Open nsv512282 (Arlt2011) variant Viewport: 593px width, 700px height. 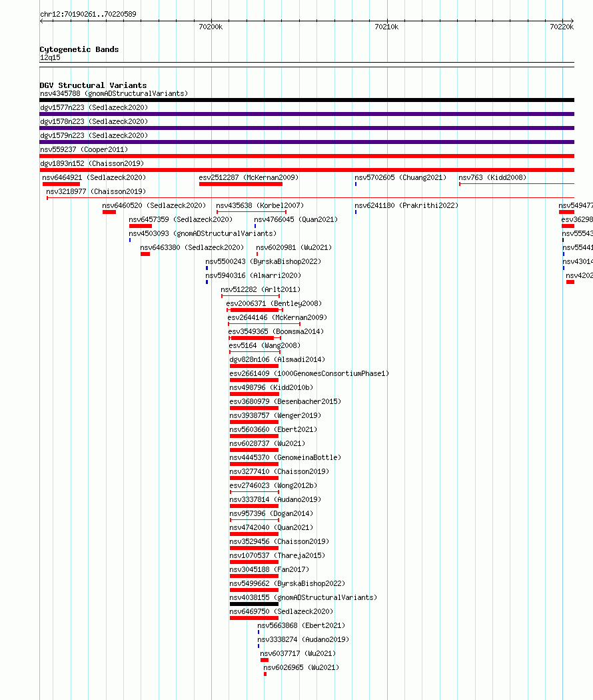pos(261,290)
